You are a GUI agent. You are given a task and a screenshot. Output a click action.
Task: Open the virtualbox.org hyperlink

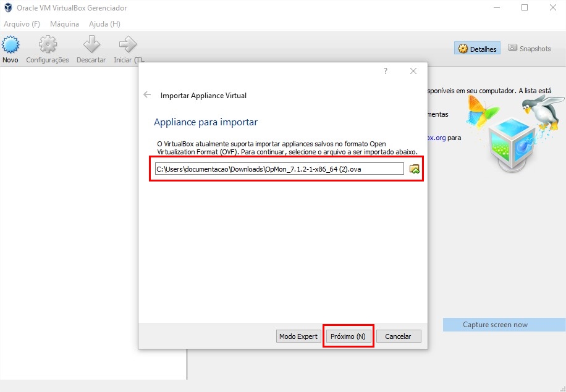(436, 138)
